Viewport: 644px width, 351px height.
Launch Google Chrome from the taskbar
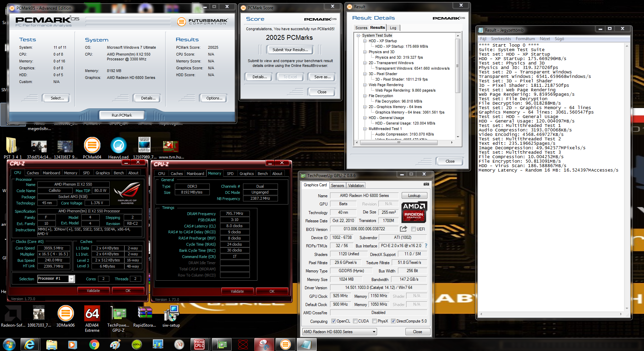click(x=94, y=344)
